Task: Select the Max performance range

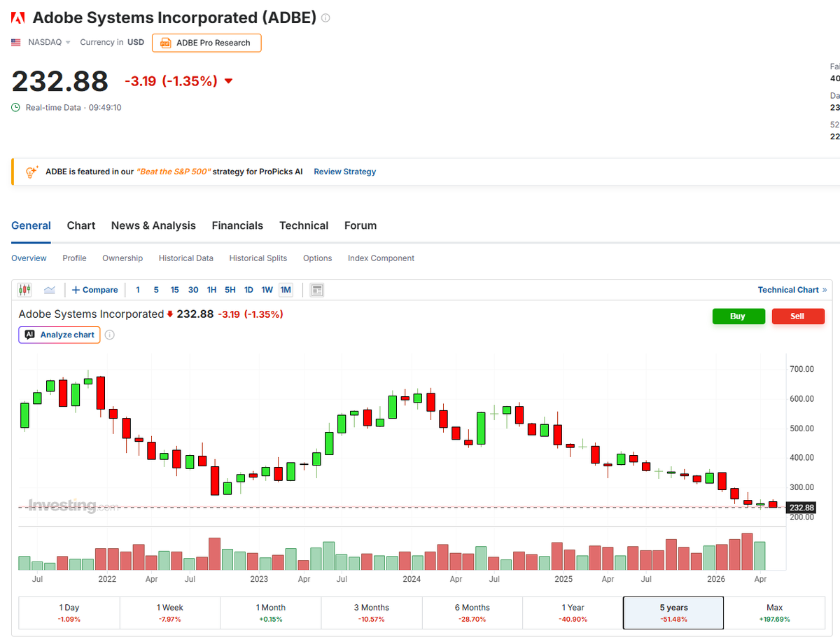Action: (774, 613)
